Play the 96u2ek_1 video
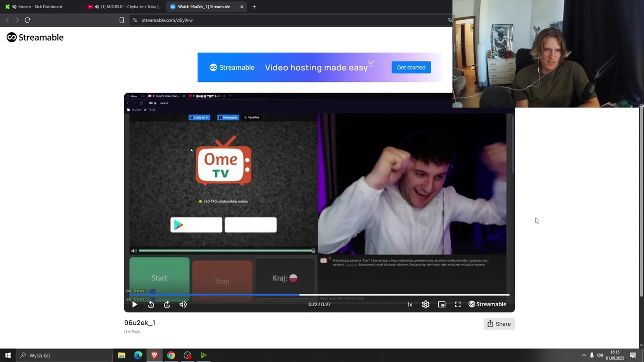 pos(134,304)
